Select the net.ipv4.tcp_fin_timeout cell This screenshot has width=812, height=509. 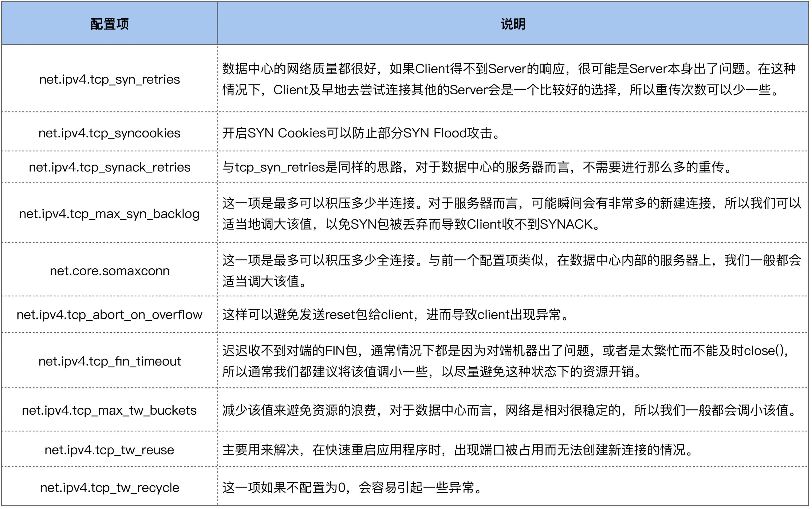click(x=109, y=361)
